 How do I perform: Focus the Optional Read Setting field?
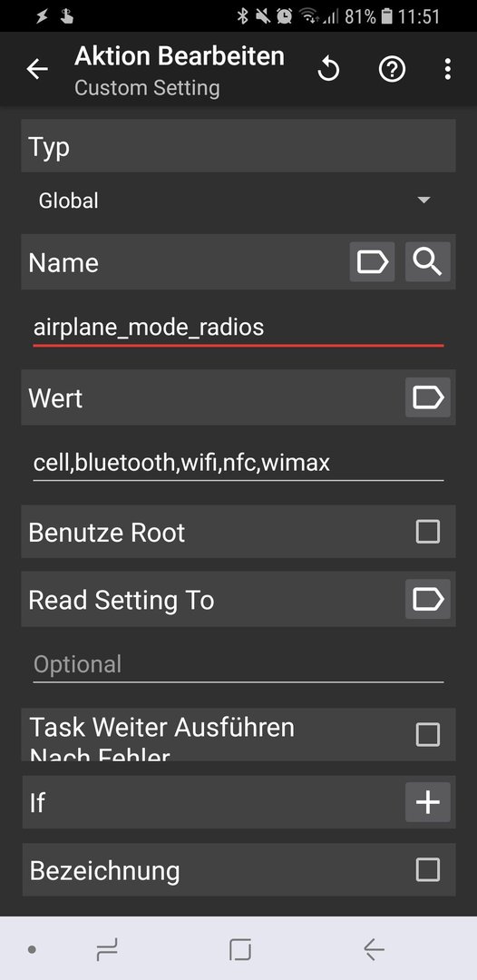click(238, 665)
